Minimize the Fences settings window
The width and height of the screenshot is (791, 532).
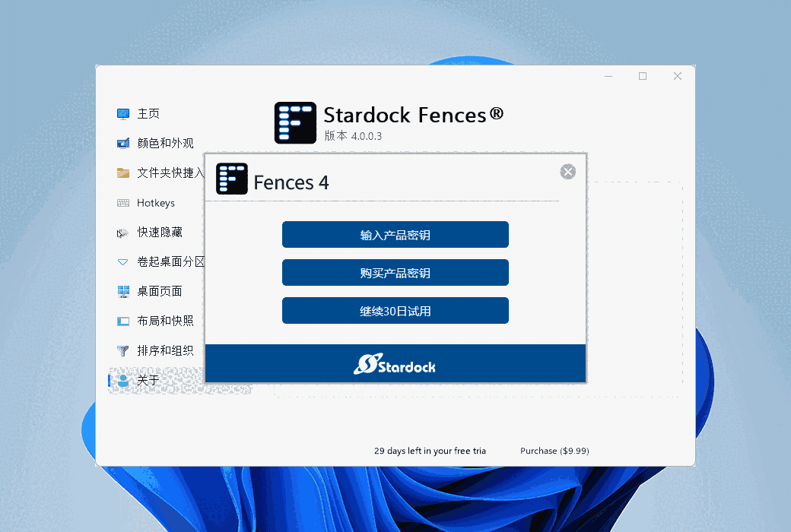[608, 76]
